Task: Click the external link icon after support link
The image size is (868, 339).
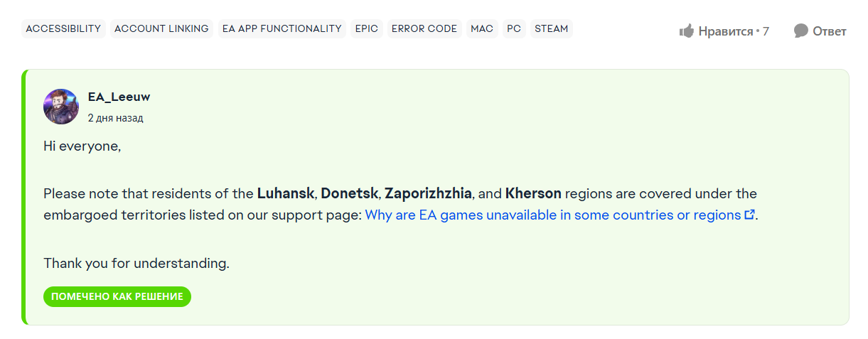Action: pyautogui.click(x=749, y=215)
